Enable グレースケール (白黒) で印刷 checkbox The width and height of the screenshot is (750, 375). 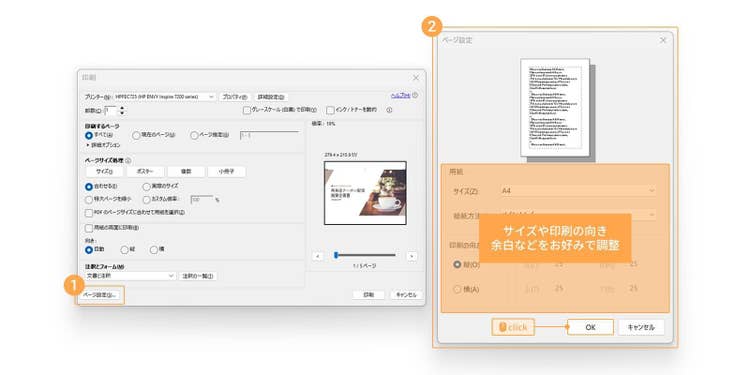(x=247, y=110)
